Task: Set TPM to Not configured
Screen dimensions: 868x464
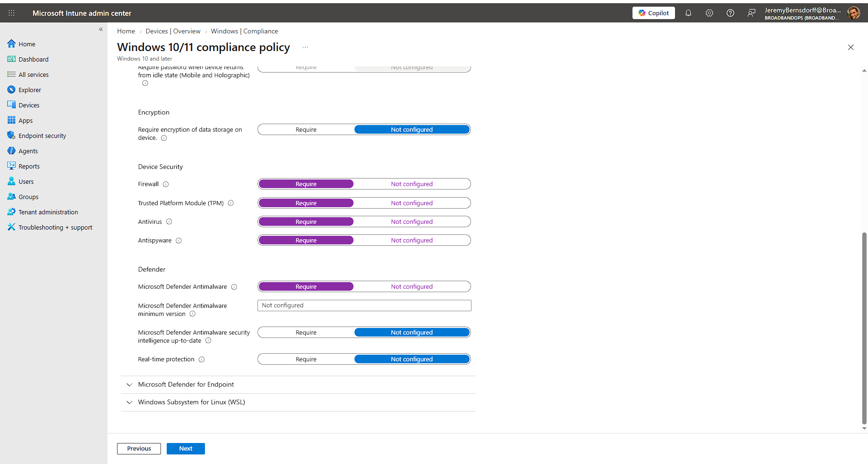Action: [412, 203]
